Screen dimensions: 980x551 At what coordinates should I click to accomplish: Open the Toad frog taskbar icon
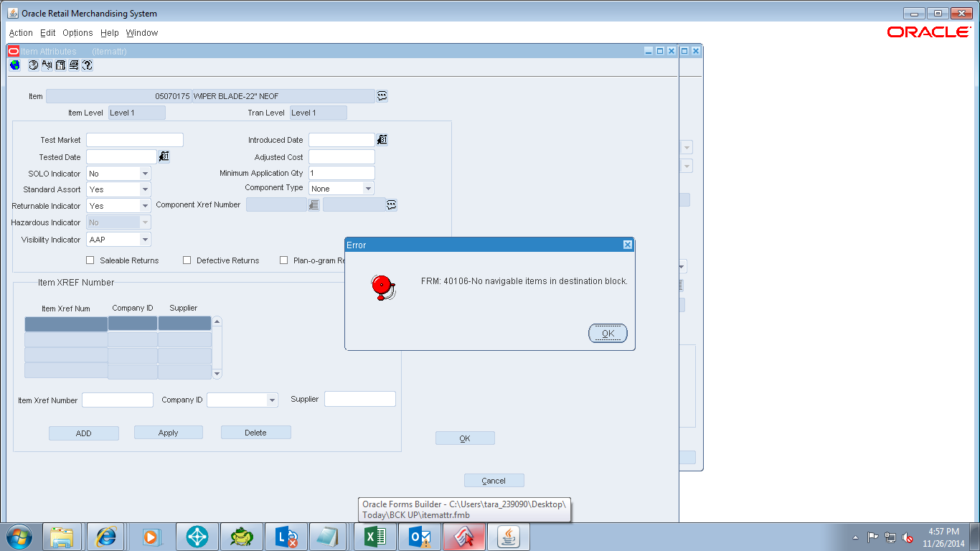coord(242,537)
